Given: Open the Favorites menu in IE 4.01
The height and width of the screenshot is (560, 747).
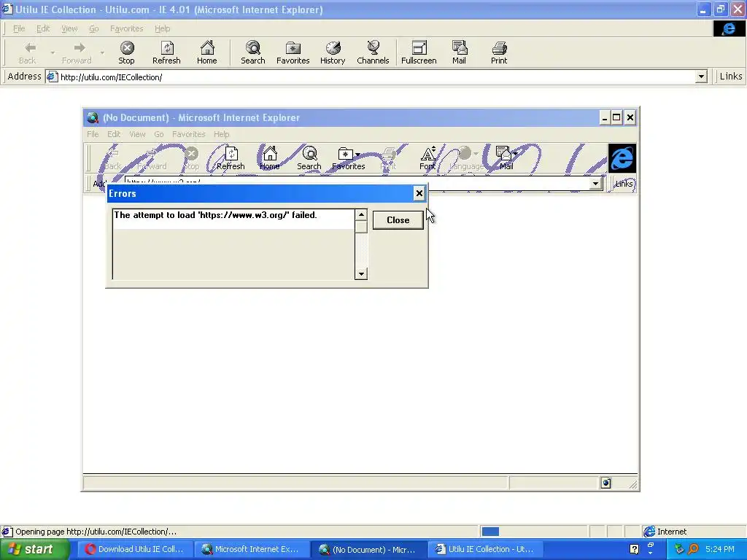Looking at the screenshot, I should pyautogui.click(x=126, y=28).
